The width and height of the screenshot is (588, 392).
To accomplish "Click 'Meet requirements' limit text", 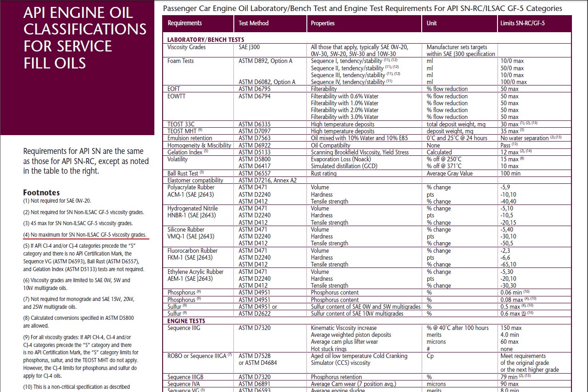I will click(x=523, y=356).
